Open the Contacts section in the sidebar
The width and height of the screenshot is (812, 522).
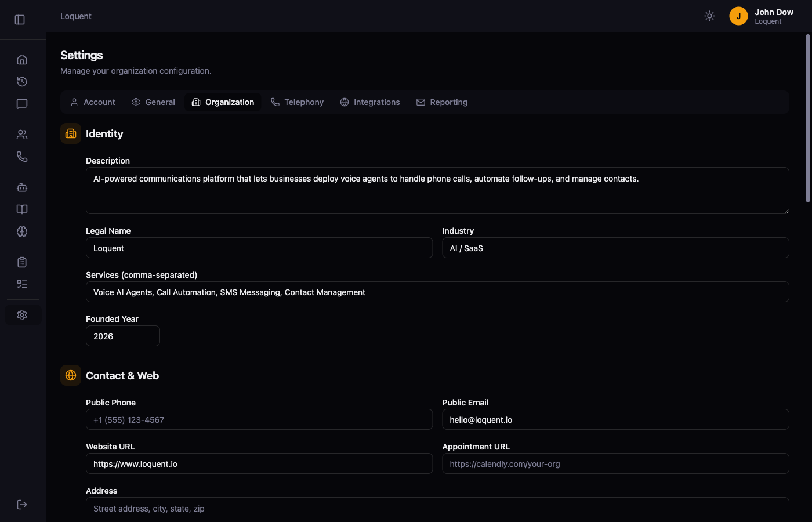[21, 134]
